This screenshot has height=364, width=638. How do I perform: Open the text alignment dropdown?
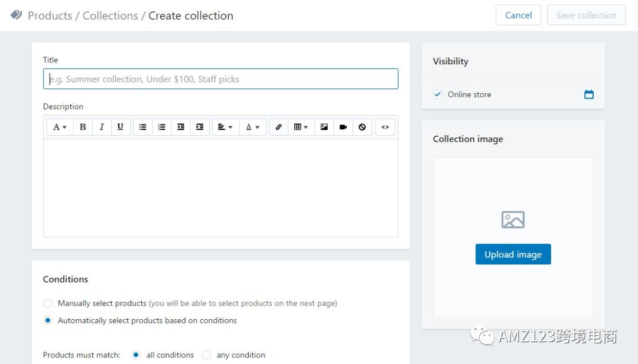225,127
